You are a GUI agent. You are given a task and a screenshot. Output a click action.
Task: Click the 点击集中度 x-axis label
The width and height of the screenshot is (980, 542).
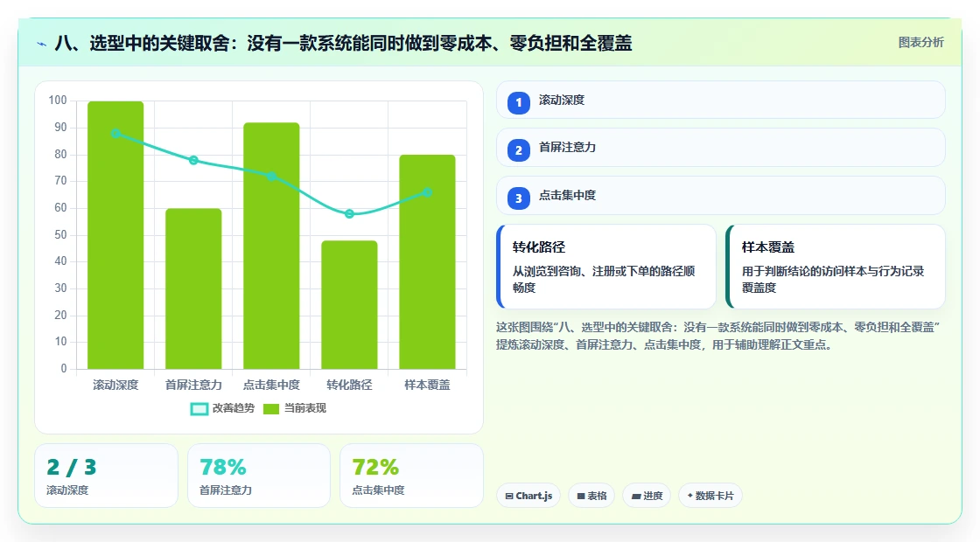271,386
